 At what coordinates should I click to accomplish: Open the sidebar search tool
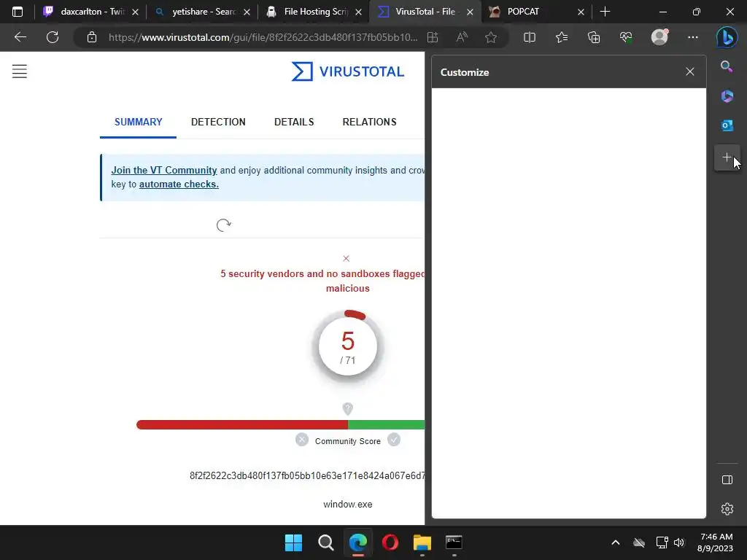[727, 66]
